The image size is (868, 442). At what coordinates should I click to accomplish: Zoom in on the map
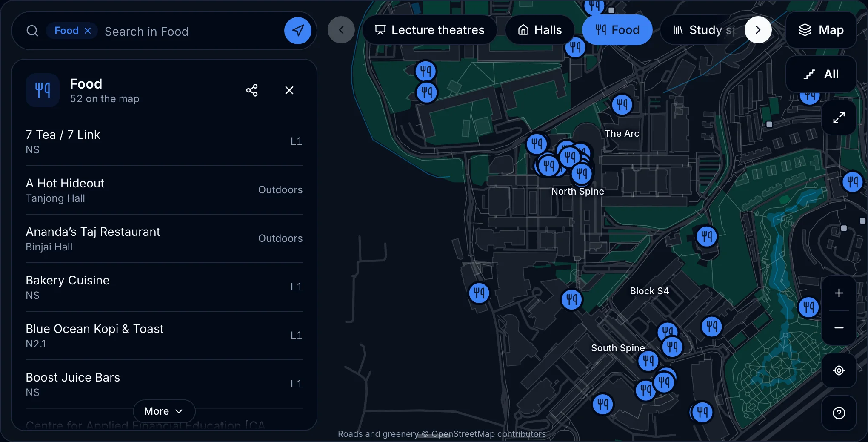(x=839, y=293)
